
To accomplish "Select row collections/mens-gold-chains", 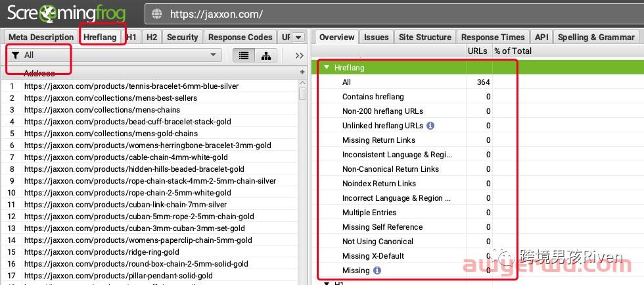I will pyautogui.click(x=150, y=134).
